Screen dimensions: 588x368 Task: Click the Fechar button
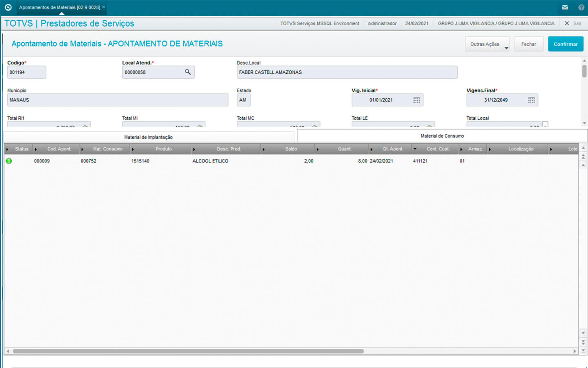coord(528,44)
